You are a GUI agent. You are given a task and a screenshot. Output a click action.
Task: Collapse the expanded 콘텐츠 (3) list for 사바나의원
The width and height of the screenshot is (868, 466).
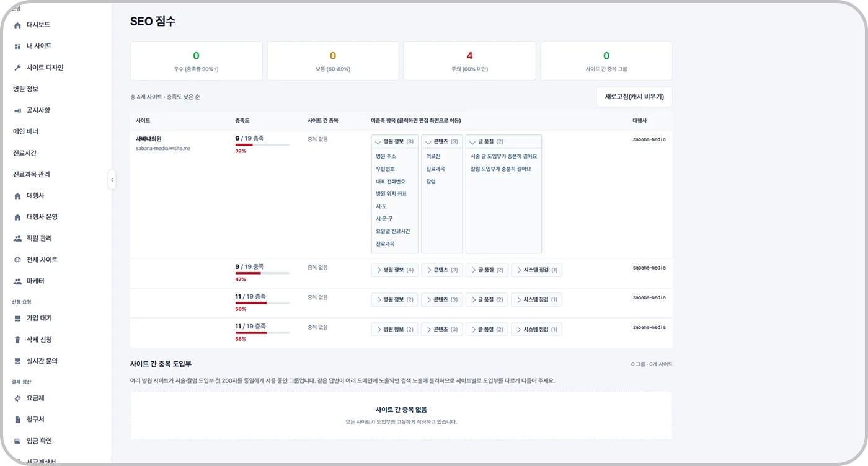click(x=442, y=142)
